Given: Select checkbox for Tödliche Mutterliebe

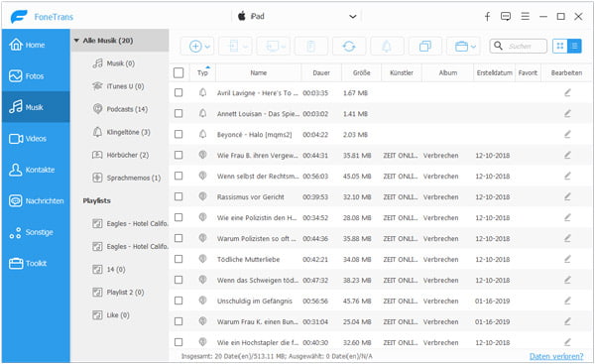Looking at the screenshot, I should coord(178,259).
